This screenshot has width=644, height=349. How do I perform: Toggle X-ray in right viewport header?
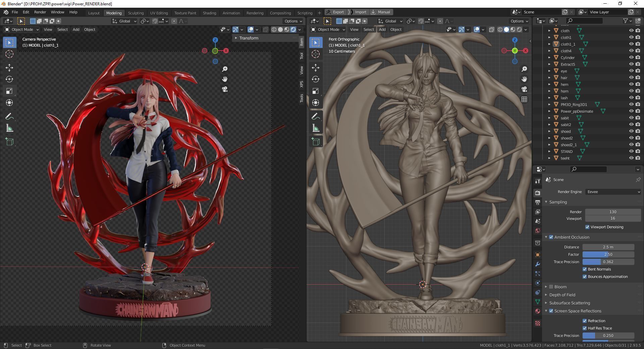point(492,30)
